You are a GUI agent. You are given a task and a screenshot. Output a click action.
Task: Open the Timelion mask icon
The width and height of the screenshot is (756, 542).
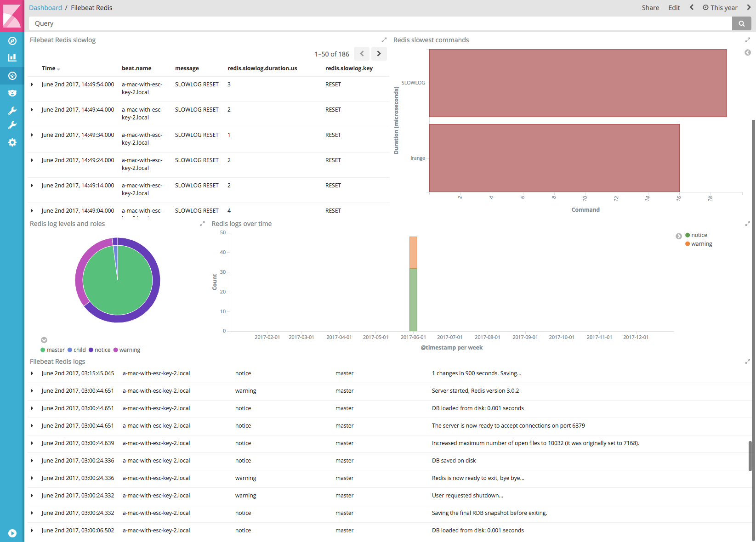pos(12,93)
